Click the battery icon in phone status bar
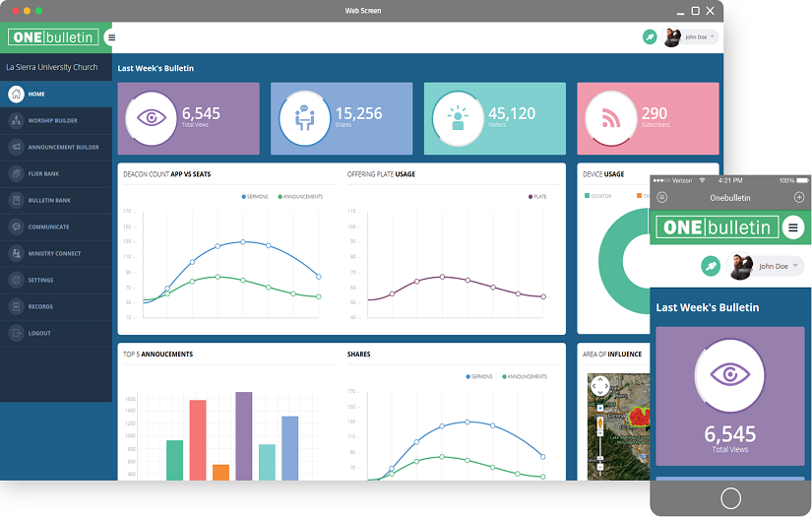 [x=803, y=180]
